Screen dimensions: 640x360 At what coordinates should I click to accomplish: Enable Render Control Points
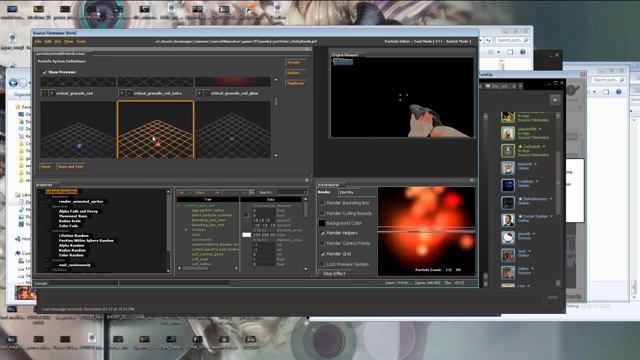pyautogui.click(x=322, y=243)
